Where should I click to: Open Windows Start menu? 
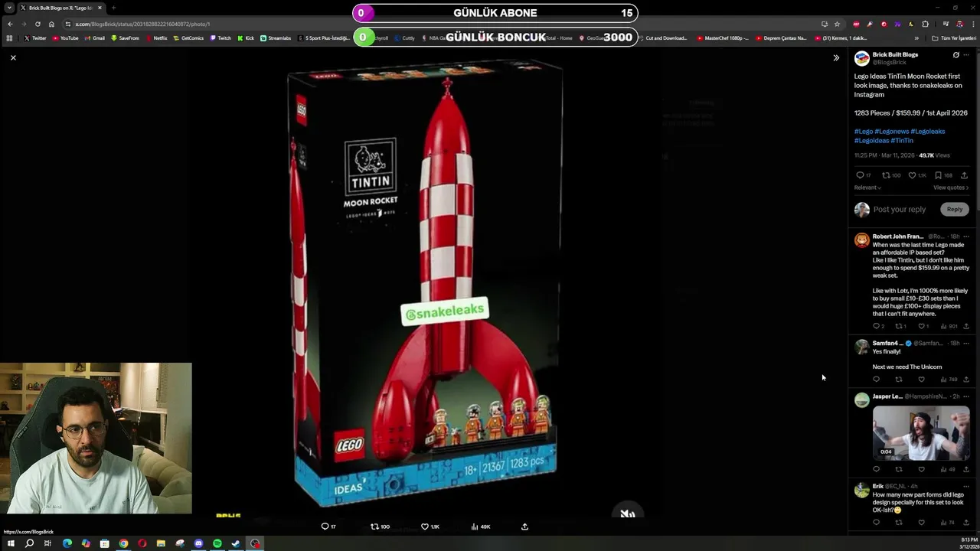11,543
